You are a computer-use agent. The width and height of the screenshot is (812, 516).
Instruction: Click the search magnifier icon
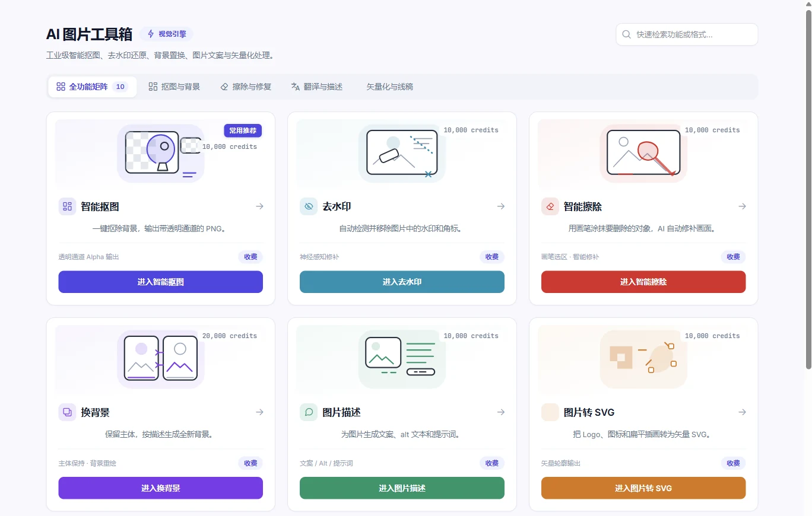(x=626, y=34)
